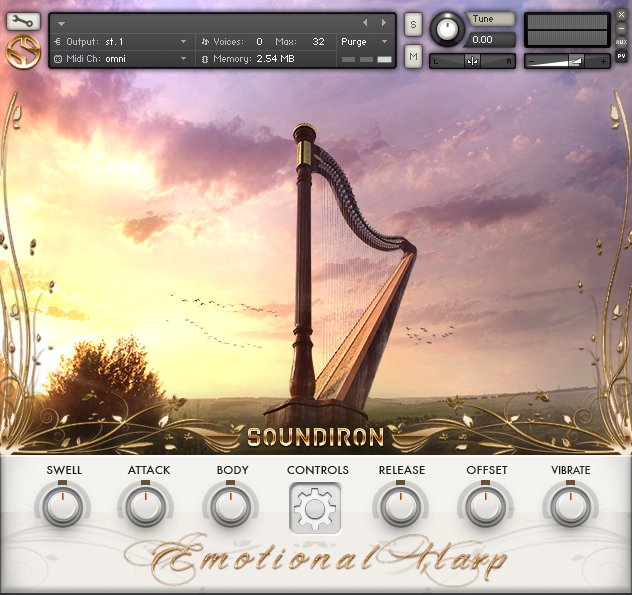Click the Memory value 2.54 MB

276,59
